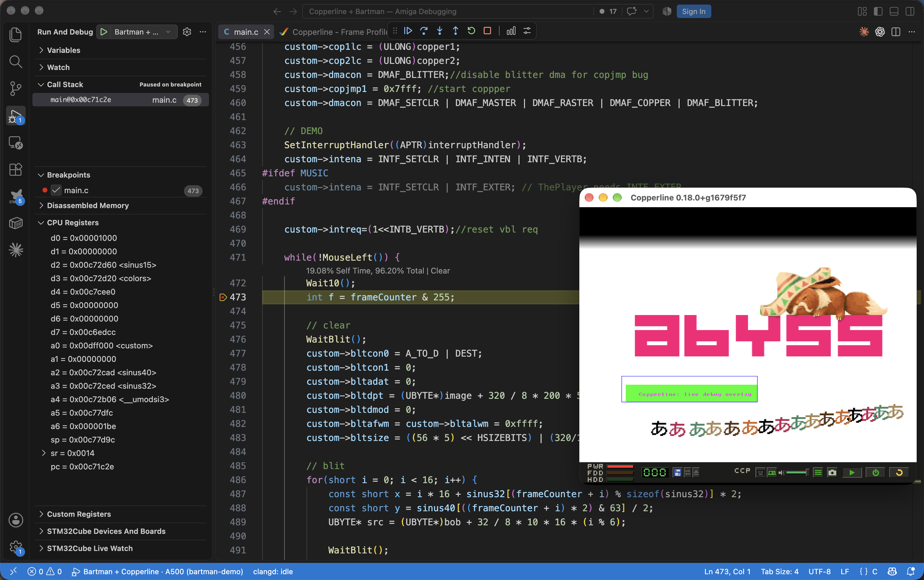The height and width of the screenshot is (580, 924).
Task: Adjust the Copperline volume slider
Action: pyautogui.click(x=797, y=473)
